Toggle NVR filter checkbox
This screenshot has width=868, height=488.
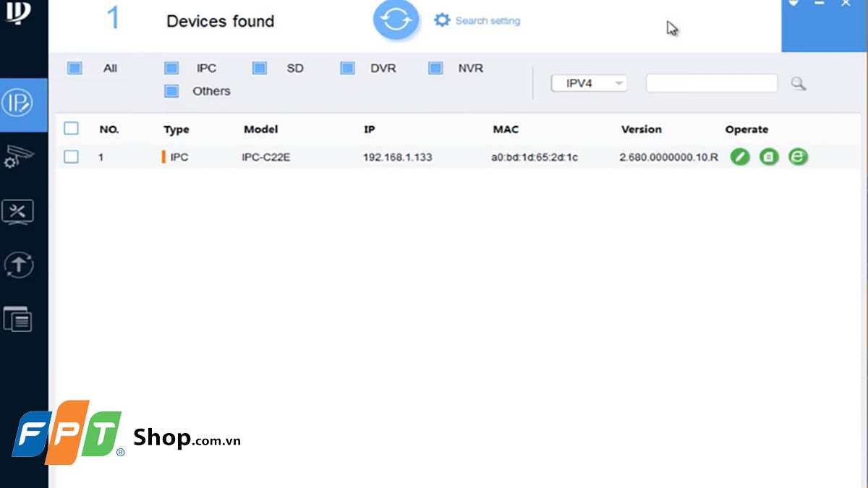click(x=435, y=69)
